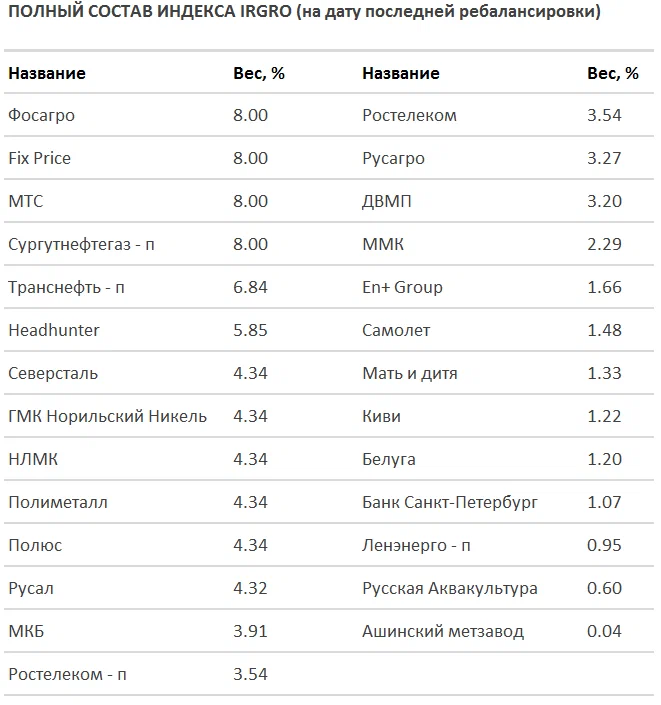Click the Полиметалл table cell
Screen dimensions: 661x705
[x=57, y=502]
